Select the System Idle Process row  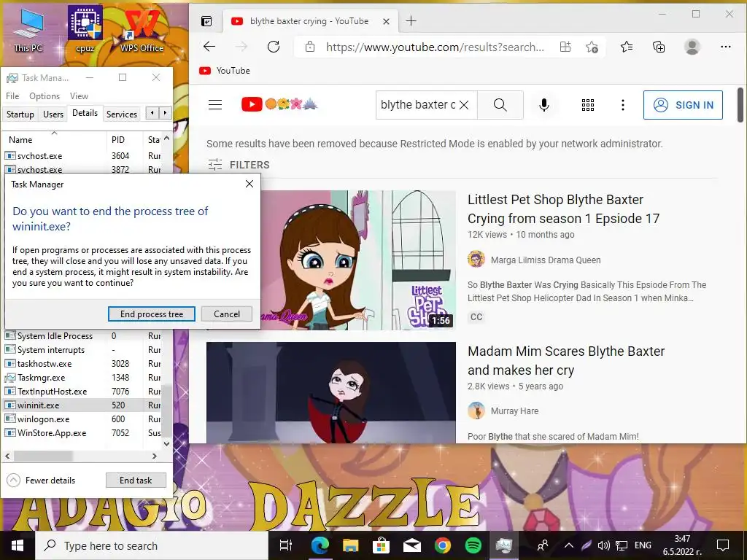point(82,335)
